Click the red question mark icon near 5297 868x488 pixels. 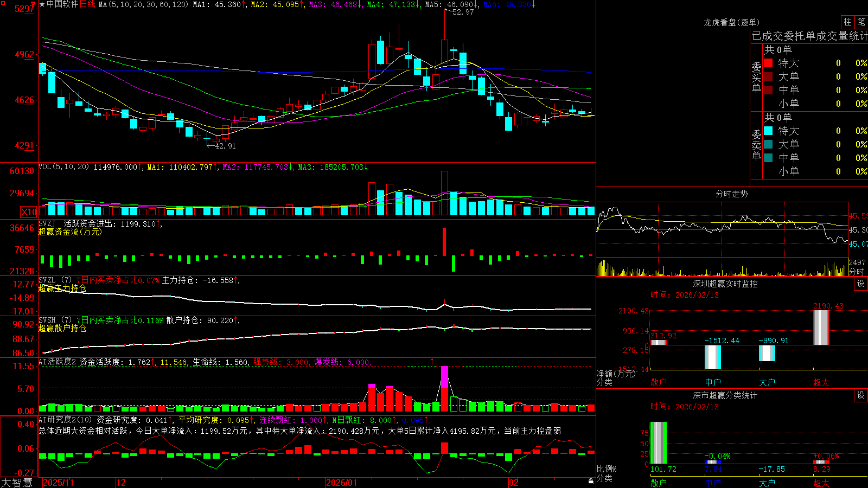[x=34, y=4]
